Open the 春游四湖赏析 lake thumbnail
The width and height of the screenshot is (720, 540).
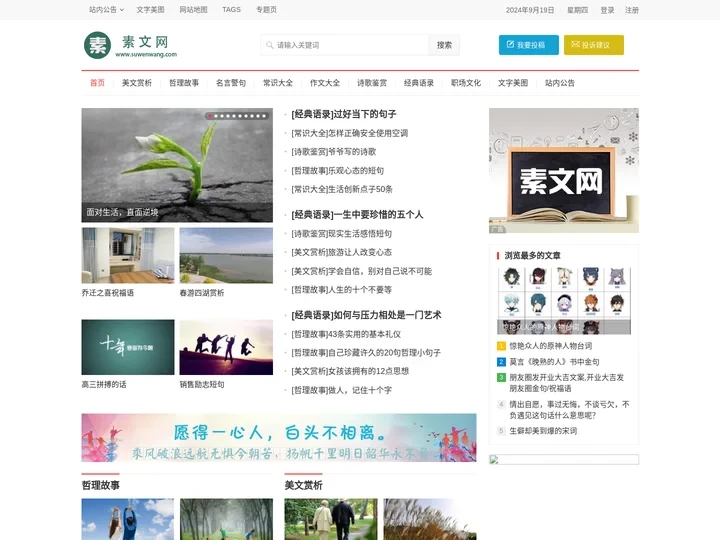click(x=226, y=255)
